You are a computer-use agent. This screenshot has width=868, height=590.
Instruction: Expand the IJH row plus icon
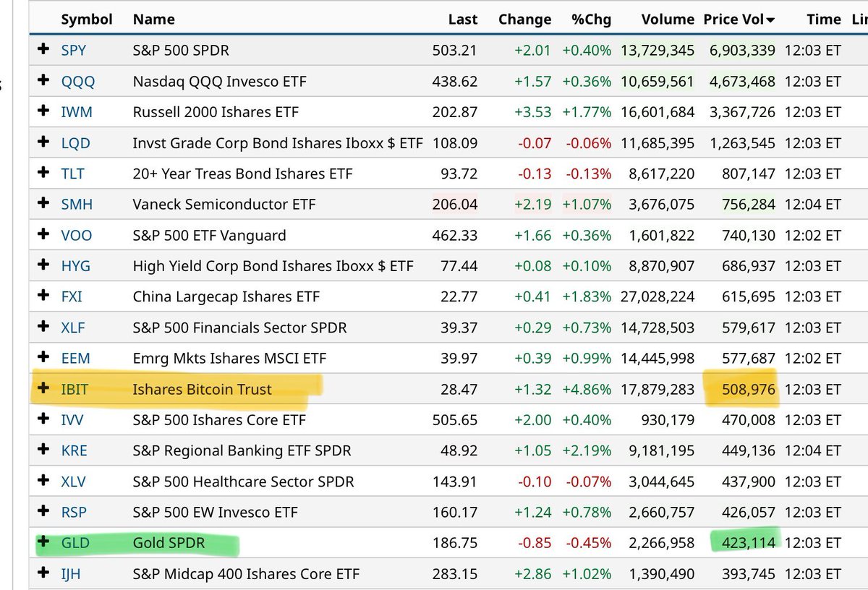pos(43,573)
